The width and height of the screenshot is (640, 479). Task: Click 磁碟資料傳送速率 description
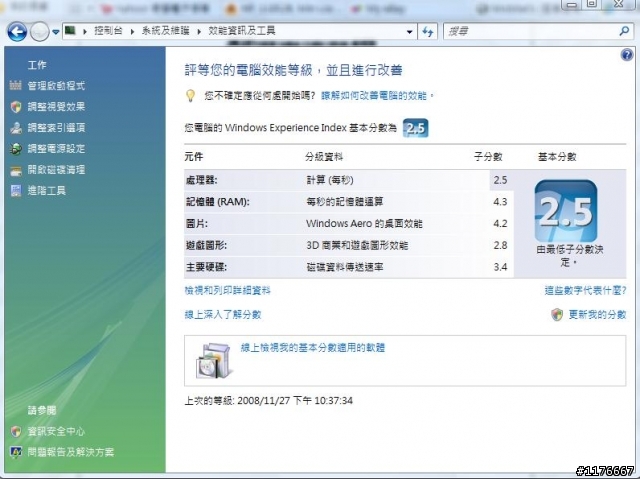344,267
